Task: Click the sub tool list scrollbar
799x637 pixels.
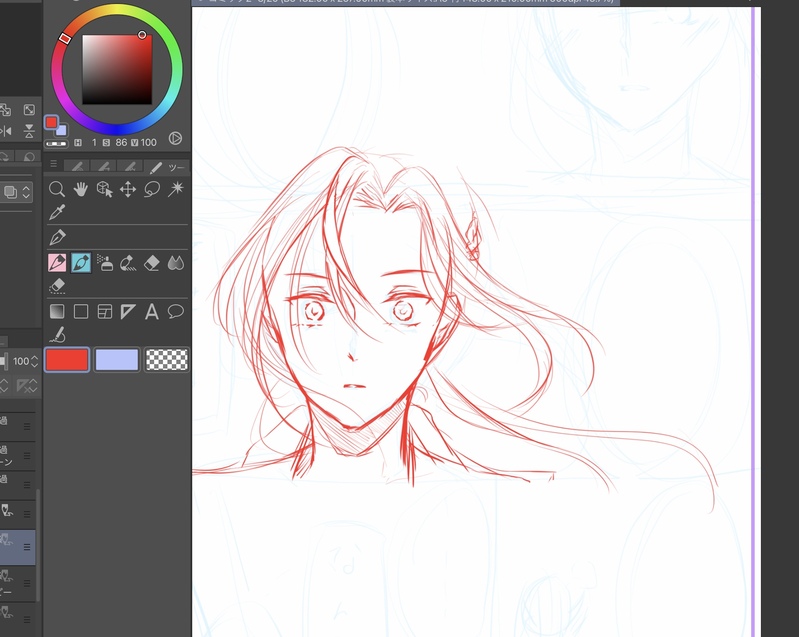Action: (38, 545)
